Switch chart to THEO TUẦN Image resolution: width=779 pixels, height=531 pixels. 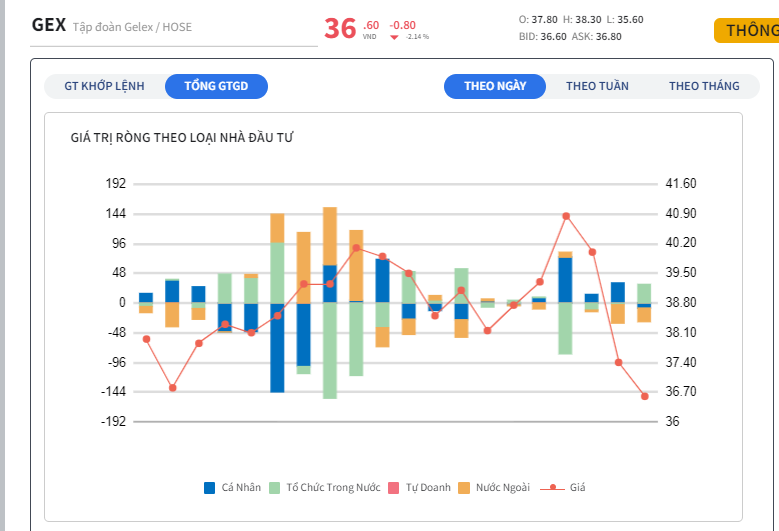(x=597, y=86)
